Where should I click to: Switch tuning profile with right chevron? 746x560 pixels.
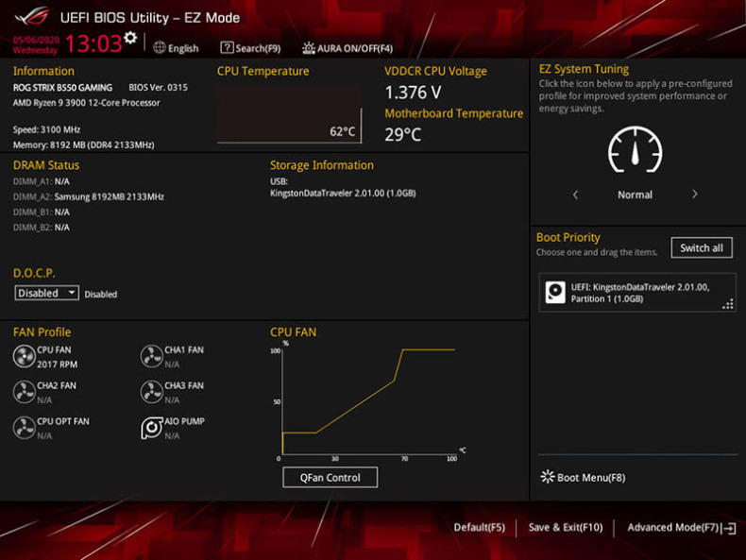click(695, 195)
